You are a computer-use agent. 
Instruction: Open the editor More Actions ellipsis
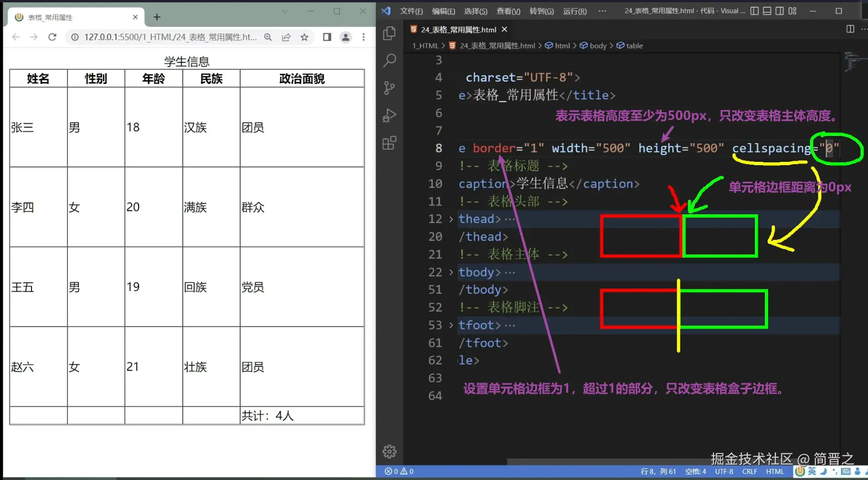coord(864,29)
